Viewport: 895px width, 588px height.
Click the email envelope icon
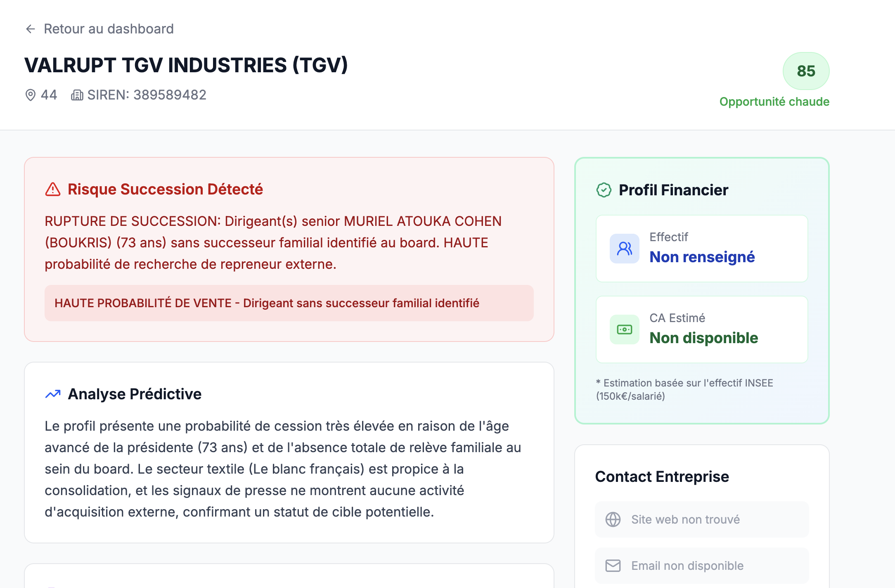pyautogui.click(x=613, y=566)
